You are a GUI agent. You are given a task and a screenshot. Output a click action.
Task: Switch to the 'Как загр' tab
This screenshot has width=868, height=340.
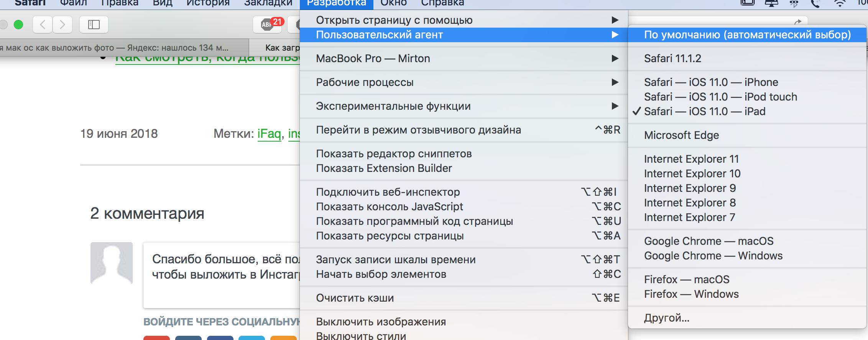pyautogui.click(x=275, y=48)
